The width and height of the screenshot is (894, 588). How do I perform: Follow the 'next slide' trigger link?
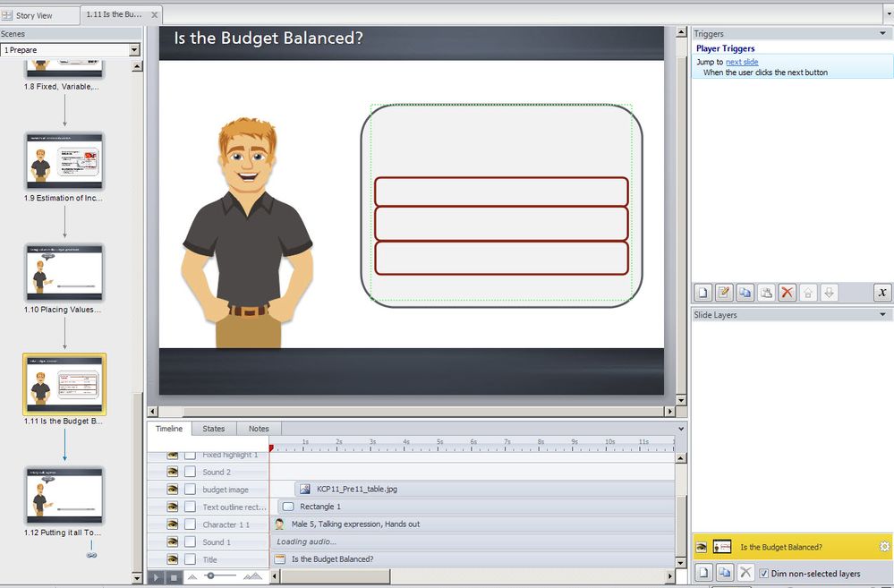(742, 62)
